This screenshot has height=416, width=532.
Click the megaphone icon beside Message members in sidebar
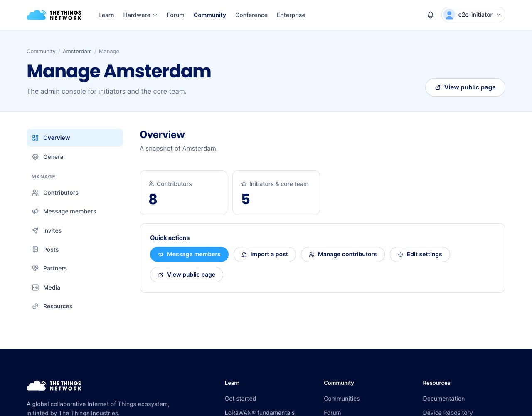click(35, 211)
